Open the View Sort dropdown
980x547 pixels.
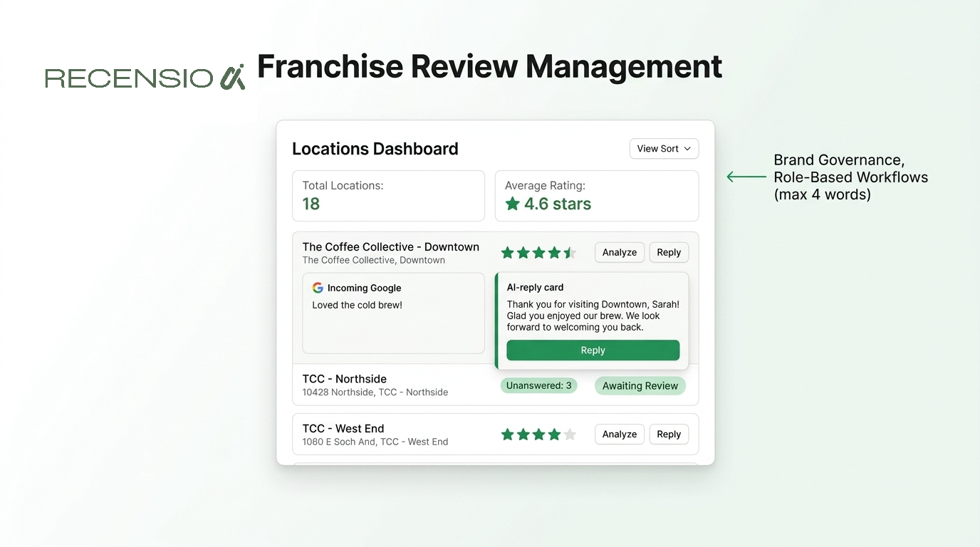tap(664, 149)
